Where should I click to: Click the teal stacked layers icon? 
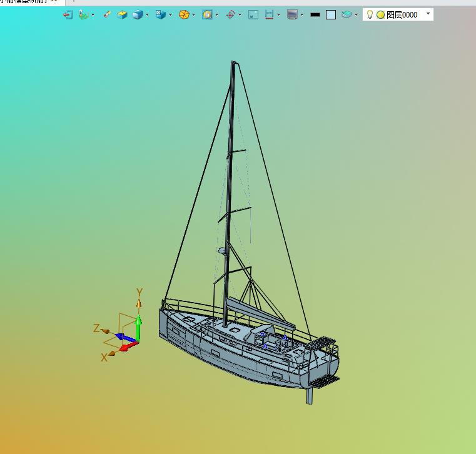347,14
